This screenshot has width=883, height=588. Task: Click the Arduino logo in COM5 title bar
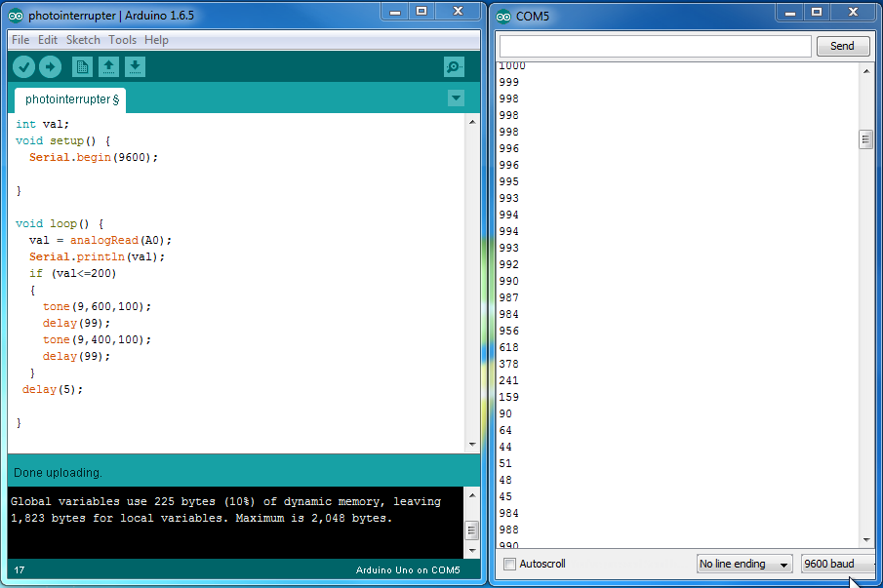[503, 17]
